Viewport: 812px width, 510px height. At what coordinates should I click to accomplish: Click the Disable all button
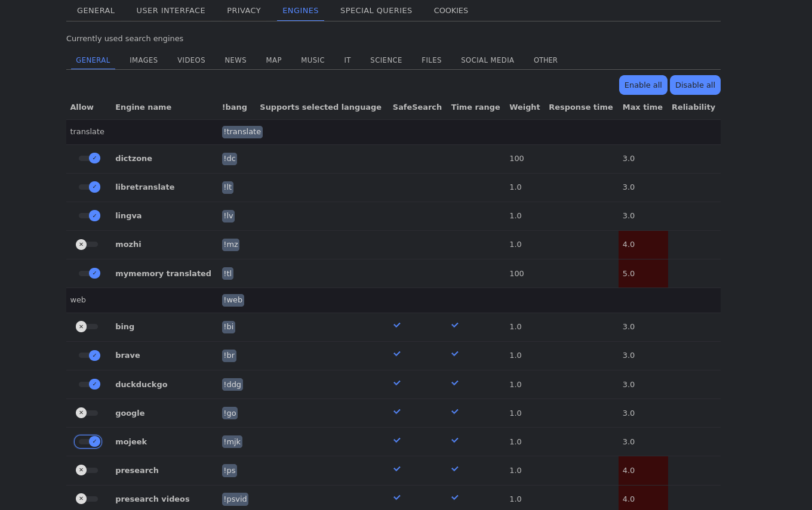tap(695, 85)
